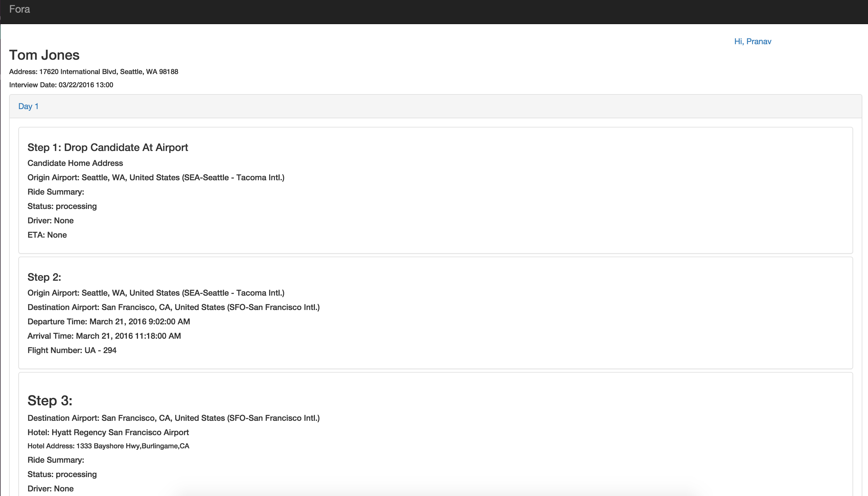This screenshot has width=868, height=496.
Task: Click the Hotel Address Bayshore Hwy line
Action: [x=108, y=446]
